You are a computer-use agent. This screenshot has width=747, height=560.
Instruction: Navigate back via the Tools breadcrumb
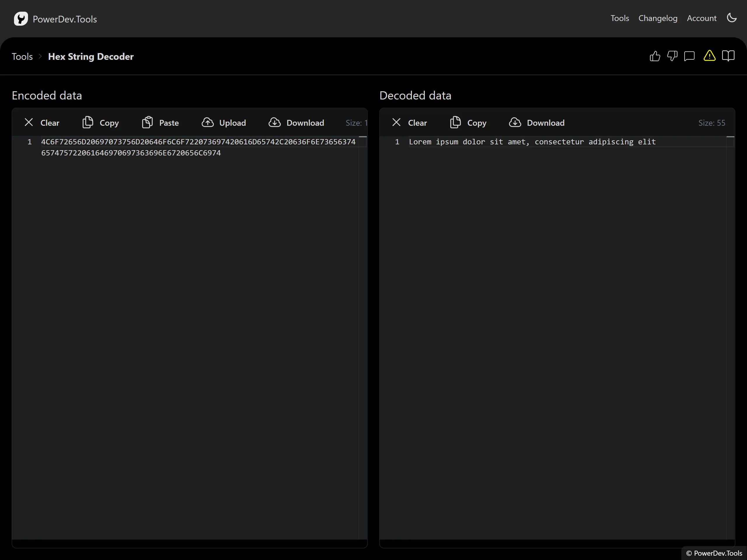22,56
